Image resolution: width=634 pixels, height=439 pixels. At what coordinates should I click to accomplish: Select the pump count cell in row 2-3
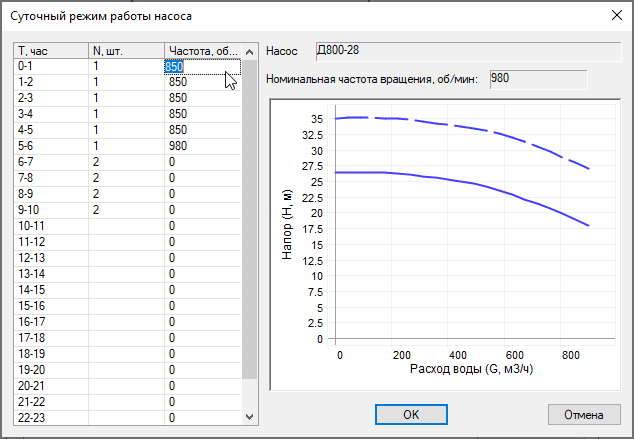coord(126,98)
